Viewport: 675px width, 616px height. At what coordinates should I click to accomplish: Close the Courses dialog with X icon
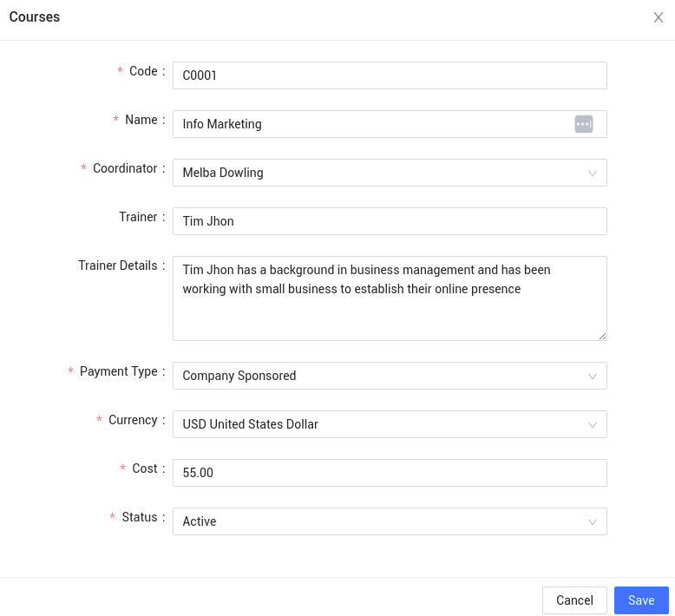tap(659, 17)
